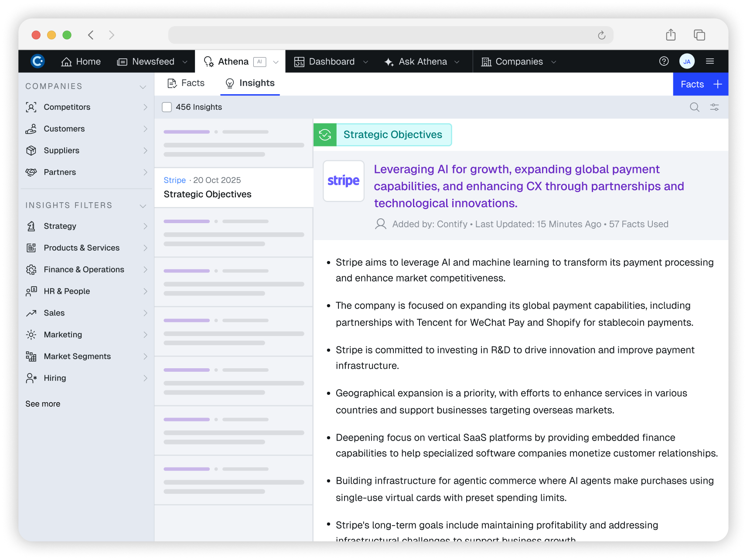Viewport: 747px width, 560px height.
Task: Open the Partners section via its icon
Action: pyautogui.click(x=31, y=172)
